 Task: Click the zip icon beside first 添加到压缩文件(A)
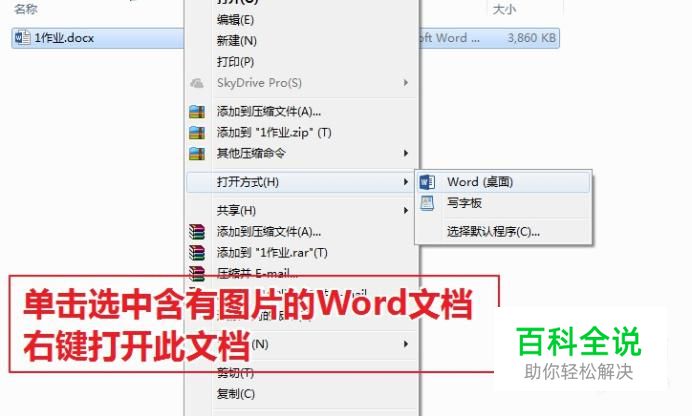(197, 112)
